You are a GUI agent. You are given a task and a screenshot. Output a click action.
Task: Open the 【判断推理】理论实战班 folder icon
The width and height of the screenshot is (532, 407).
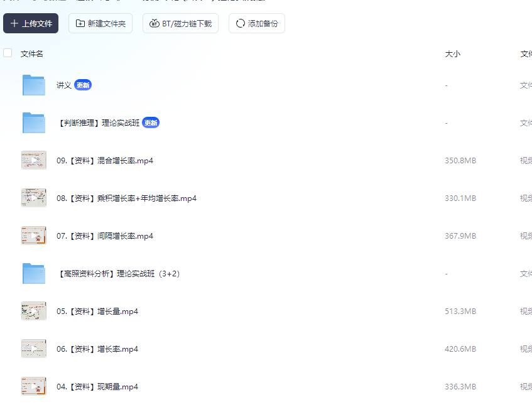[x=34, y=122]
